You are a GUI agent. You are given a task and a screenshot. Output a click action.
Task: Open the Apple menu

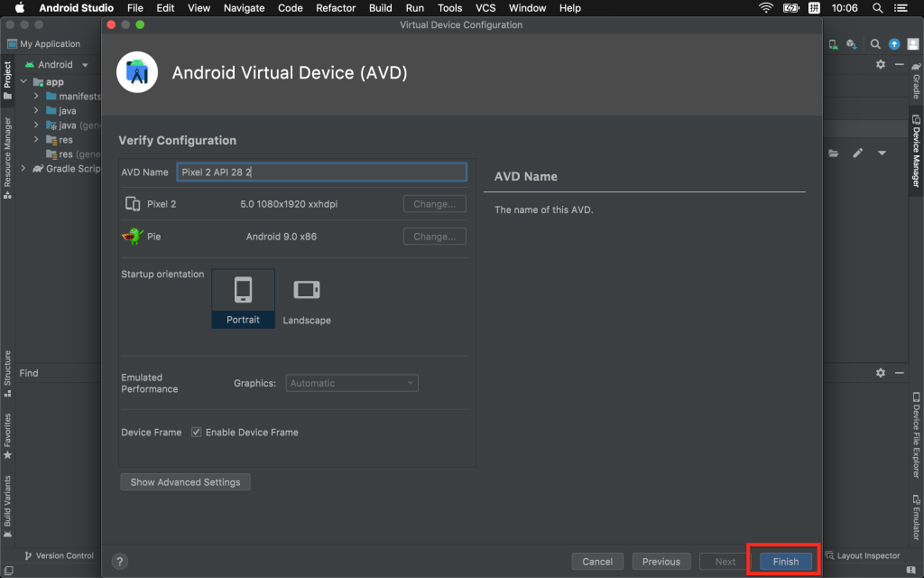click(x=20, y=7)
